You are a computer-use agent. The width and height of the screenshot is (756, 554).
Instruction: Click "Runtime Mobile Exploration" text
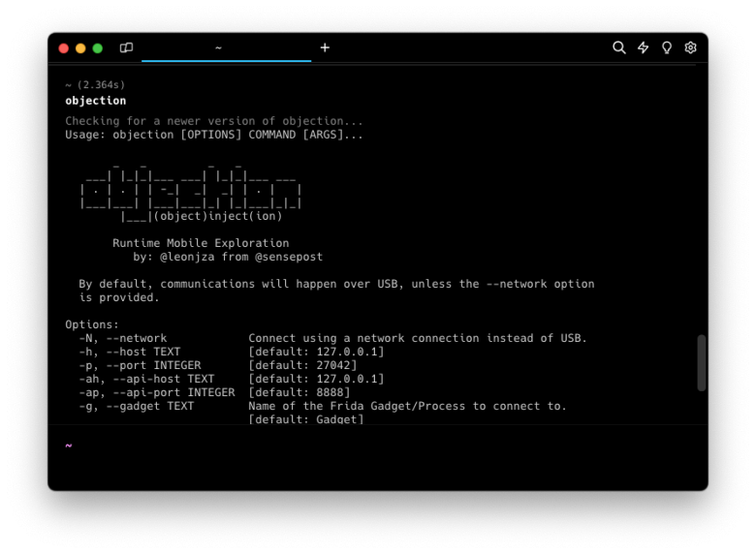[201, 243]
